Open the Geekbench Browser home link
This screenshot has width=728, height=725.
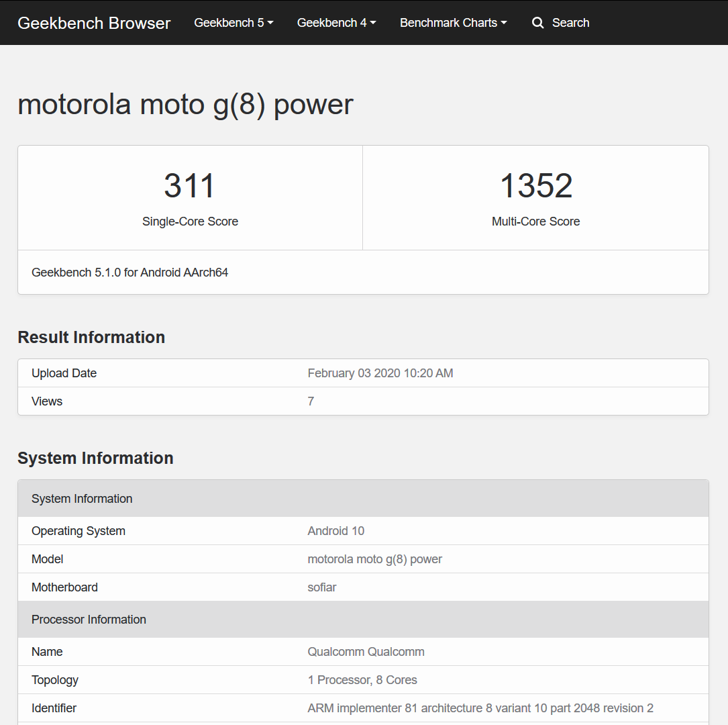[x=94, y=23]
